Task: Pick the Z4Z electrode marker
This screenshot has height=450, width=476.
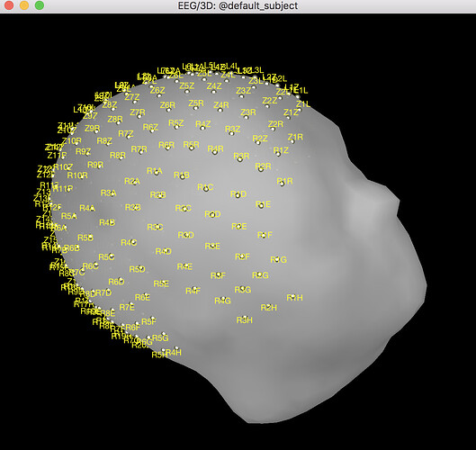Action: (x=214, y=86)
